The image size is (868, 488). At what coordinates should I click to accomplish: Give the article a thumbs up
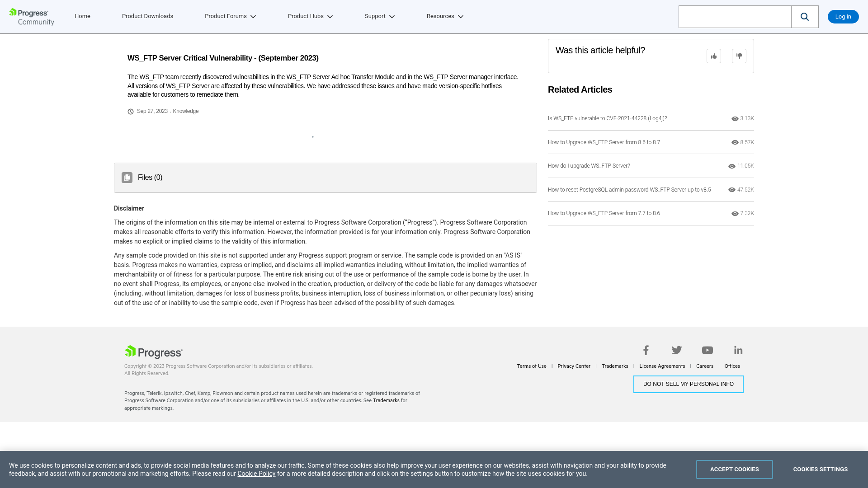714,56
